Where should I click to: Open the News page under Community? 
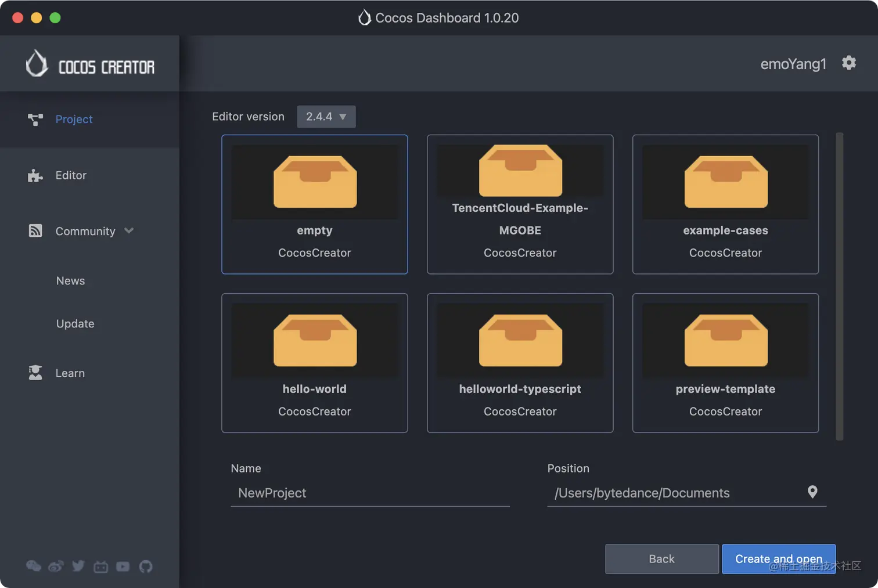pos(70,281)
